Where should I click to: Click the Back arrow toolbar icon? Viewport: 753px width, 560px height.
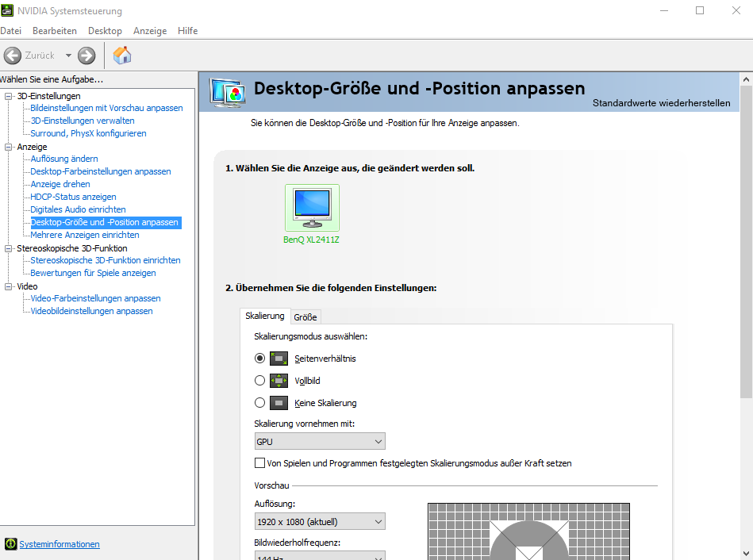[x=13, y=56]
